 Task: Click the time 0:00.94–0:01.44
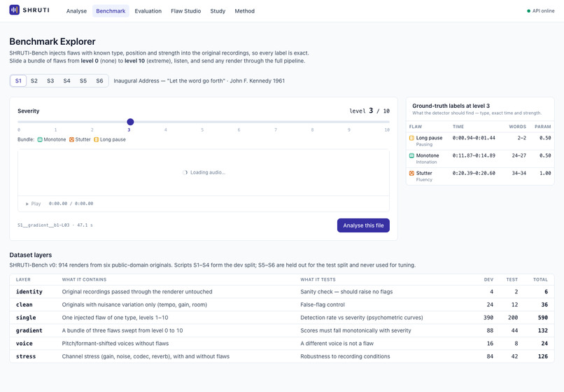(x=474, y=138)
